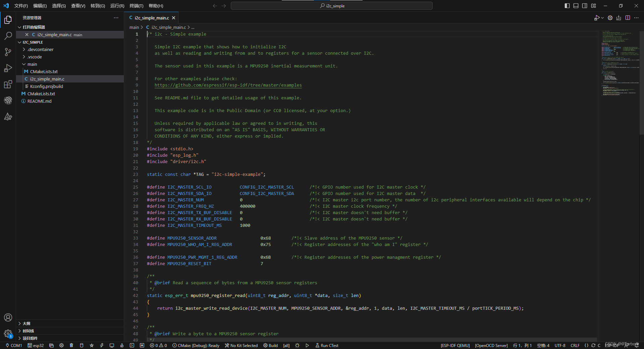
Task: Click CMake Debug Ready status
Action: point(196,345)
